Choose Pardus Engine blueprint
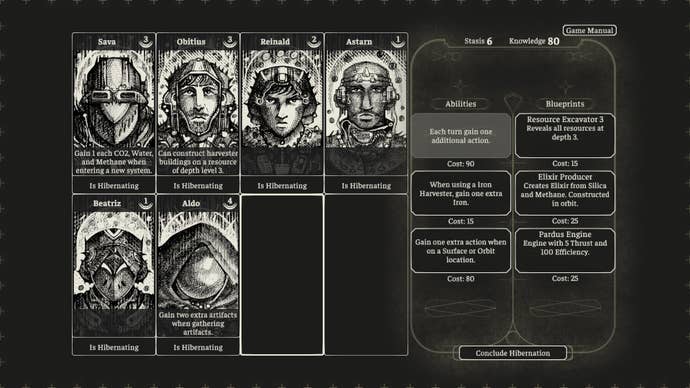This screenshot has width=690, height=388. click(565, 250)
